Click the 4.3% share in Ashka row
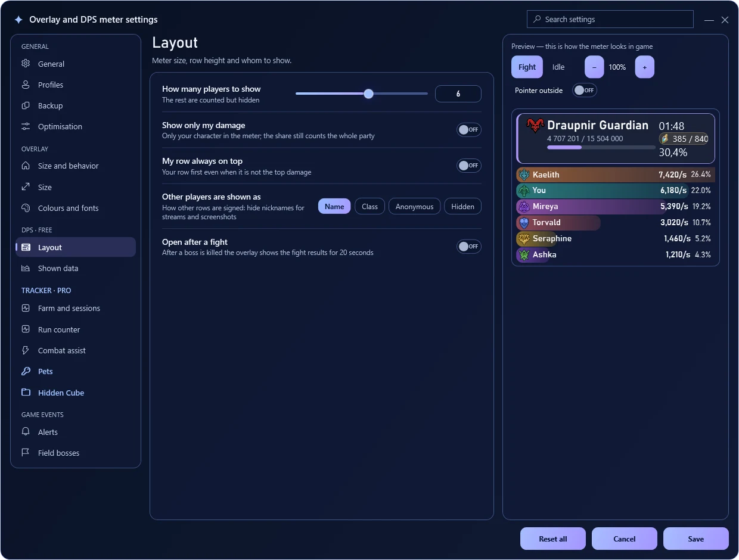 [703, 255]
